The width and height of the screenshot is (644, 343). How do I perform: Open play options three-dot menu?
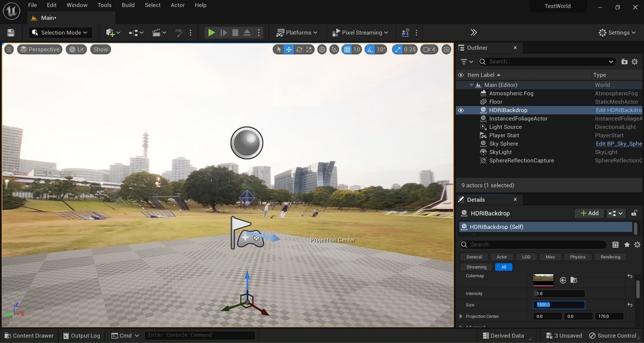tap(258, 33)
